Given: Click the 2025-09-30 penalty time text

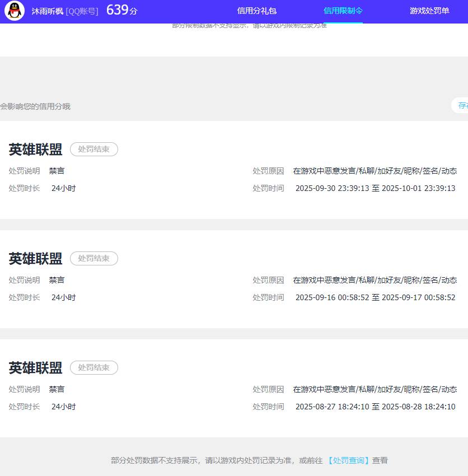Looking at the screenshot, I should pos(376,188).
